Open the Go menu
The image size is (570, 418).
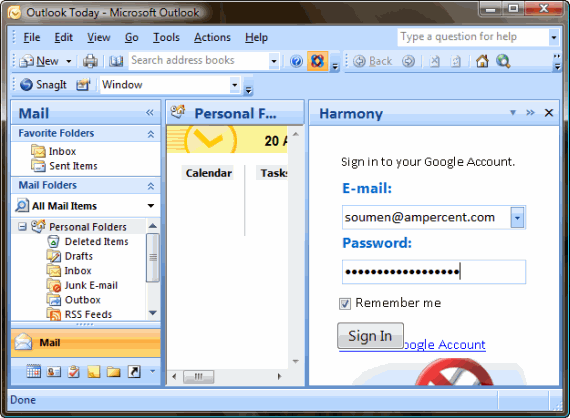pyautogui.click(x=132, y=37)
